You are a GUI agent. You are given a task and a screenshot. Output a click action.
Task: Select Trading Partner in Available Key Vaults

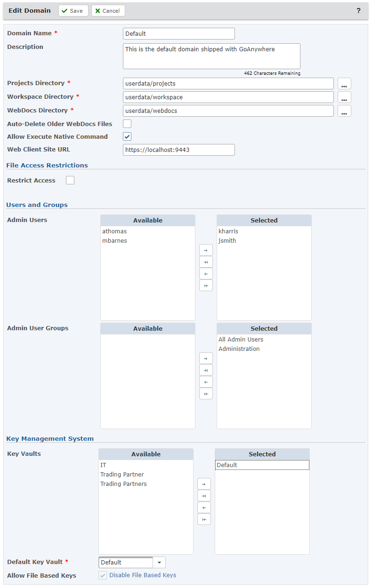122,475
